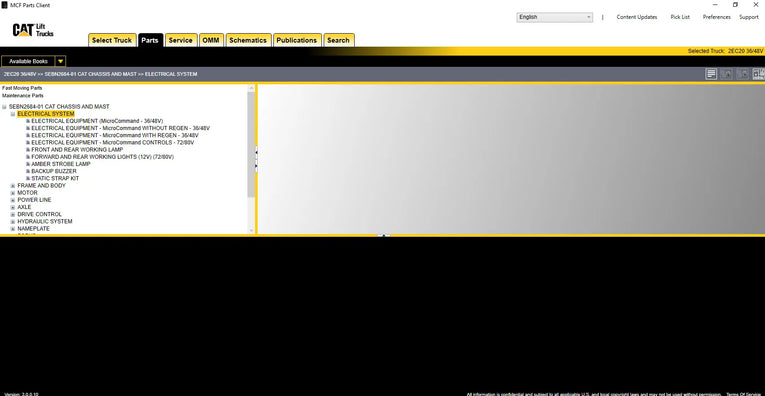Expand the AXLE node

click(x=13, y=207)
